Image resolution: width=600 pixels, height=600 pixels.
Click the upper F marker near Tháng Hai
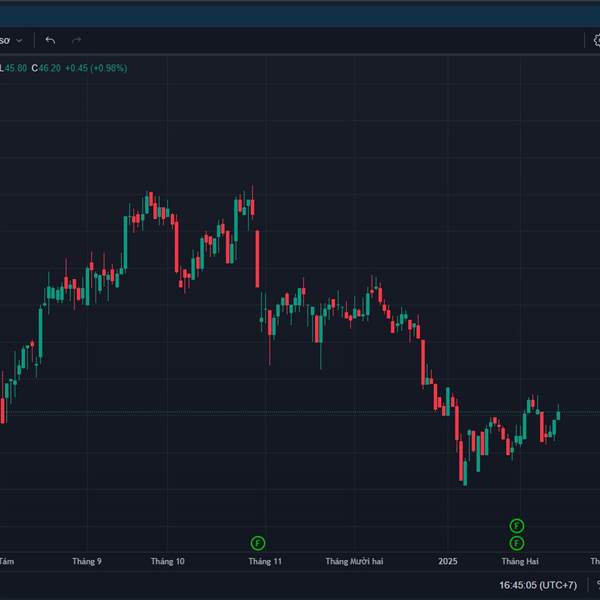517,526
